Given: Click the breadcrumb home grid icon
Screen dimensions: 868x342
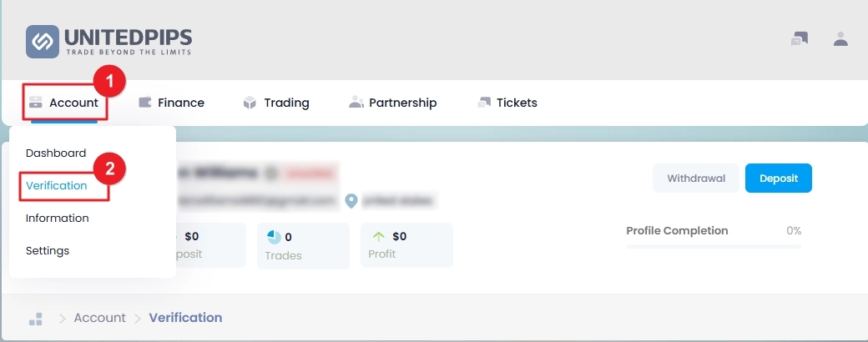Looking at the screenshot, I should tap(36, 319).
